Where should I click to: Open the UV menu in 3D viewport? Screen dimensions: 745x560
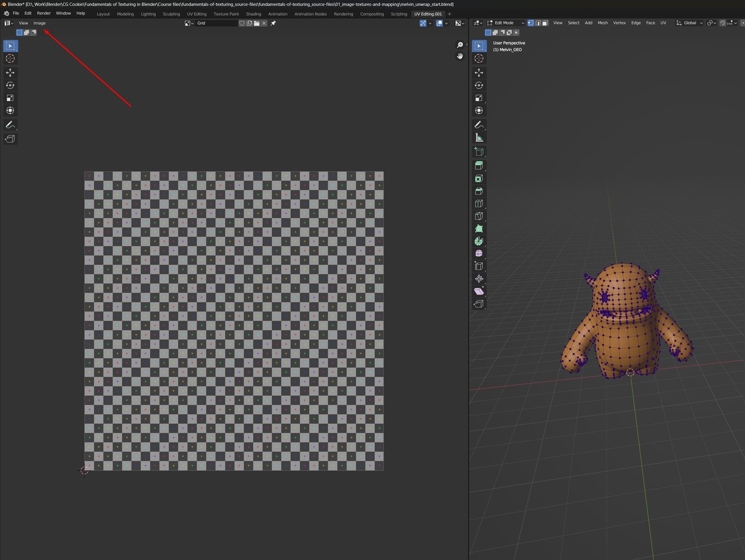pyautogui.click(x=663, y=23)
